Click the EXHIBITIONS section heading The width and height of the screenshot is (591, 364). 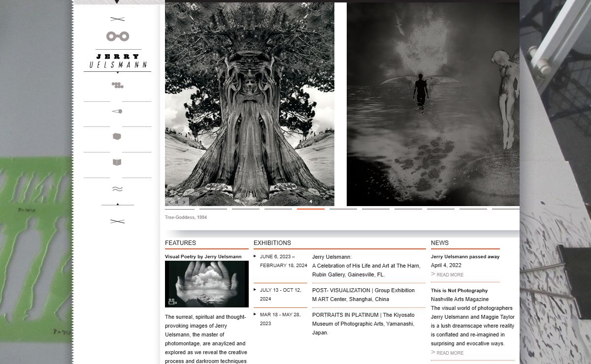272,243
